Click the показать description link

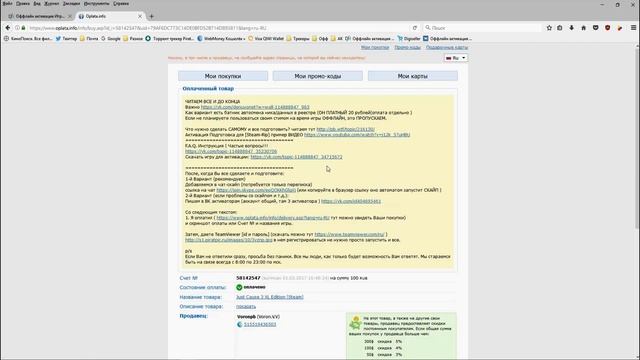246,307
